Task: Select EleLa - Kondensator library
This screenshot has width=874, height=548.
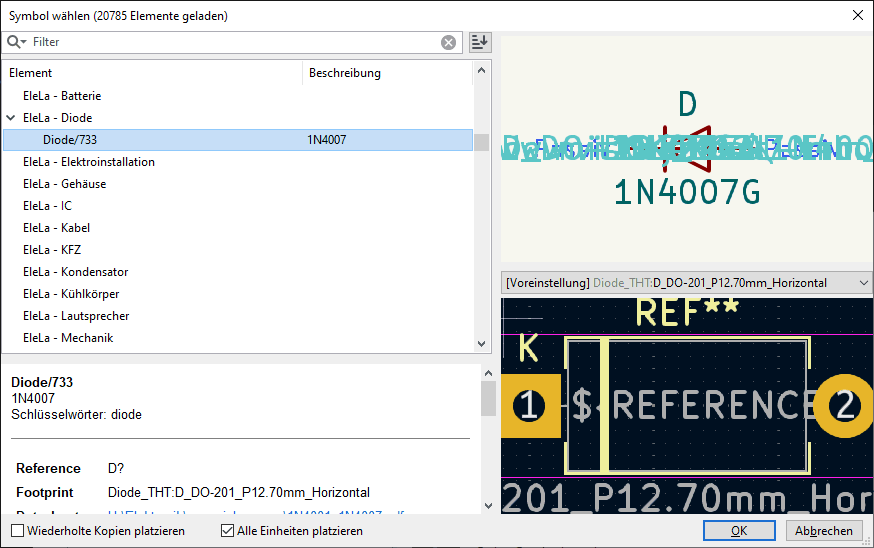Action: (x=75, y=272)
